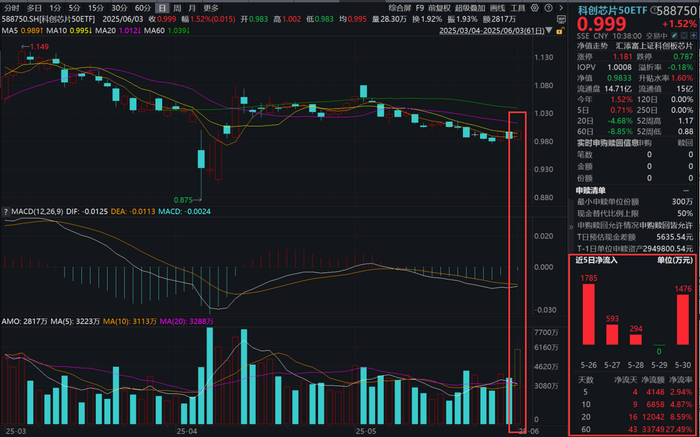Open the 更多 more periods dropdown

click(211, 8)
